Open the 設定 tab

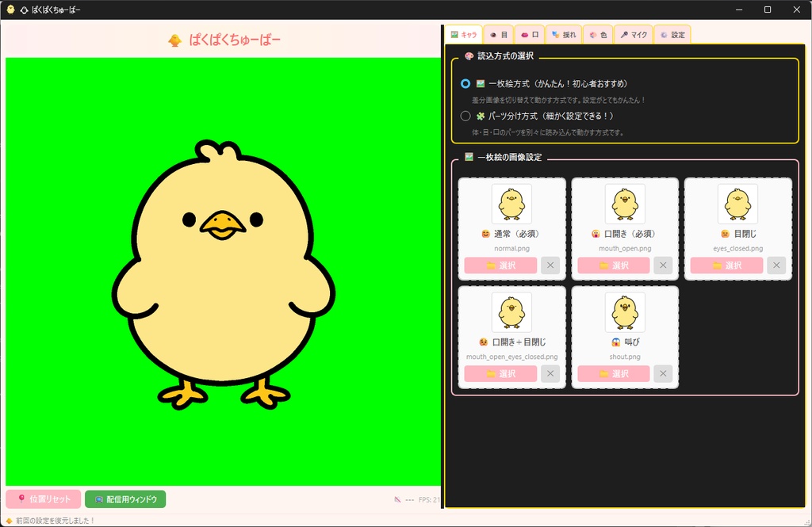(x=672, y=35)
